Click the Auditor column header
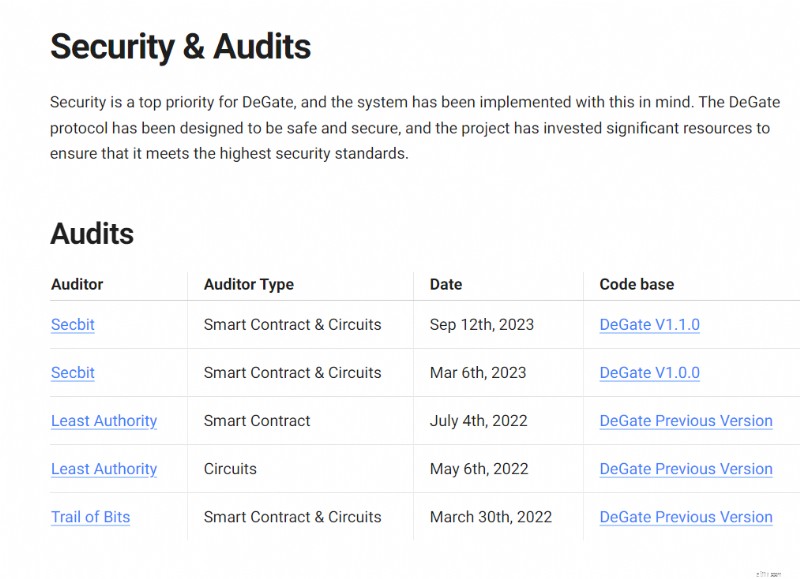The image size is (800, 579). click(77, 284)
